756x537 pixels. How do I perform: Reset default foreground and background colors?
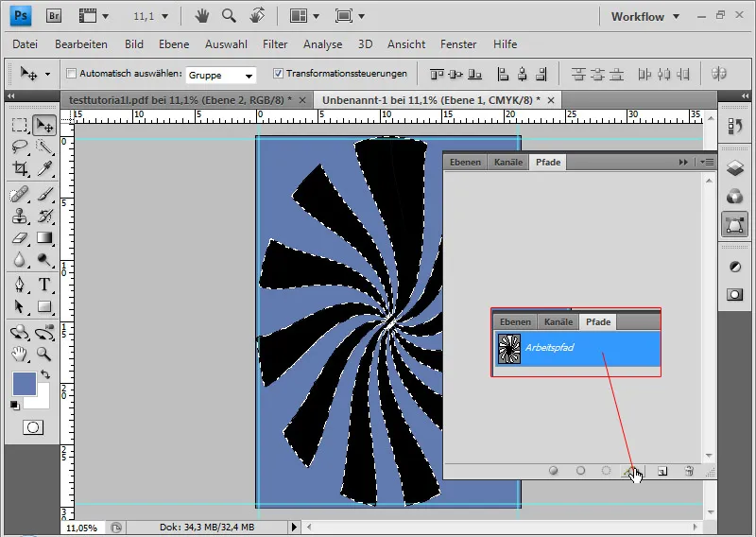click(x=14, y=406)
